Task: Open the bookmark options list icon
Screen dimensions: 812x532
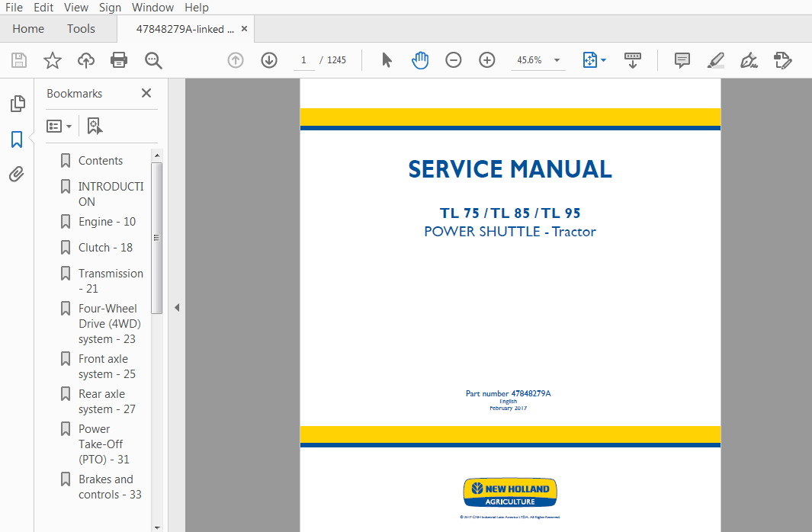Action: click(59, 126)
